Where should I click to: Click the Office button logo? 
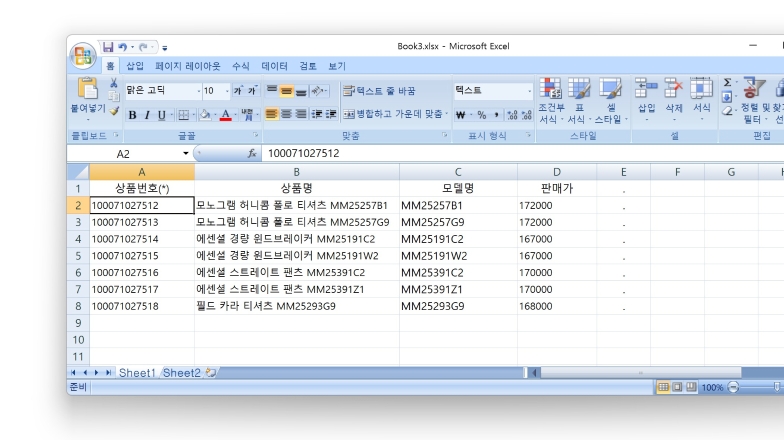[83, 50]
